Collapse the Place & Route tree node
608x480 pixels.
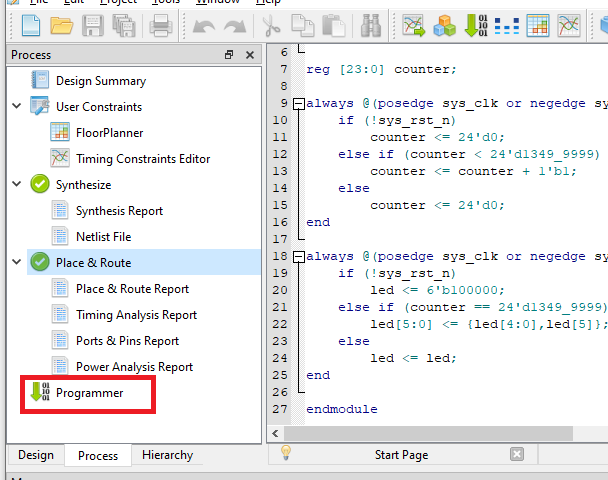(16, 262)
